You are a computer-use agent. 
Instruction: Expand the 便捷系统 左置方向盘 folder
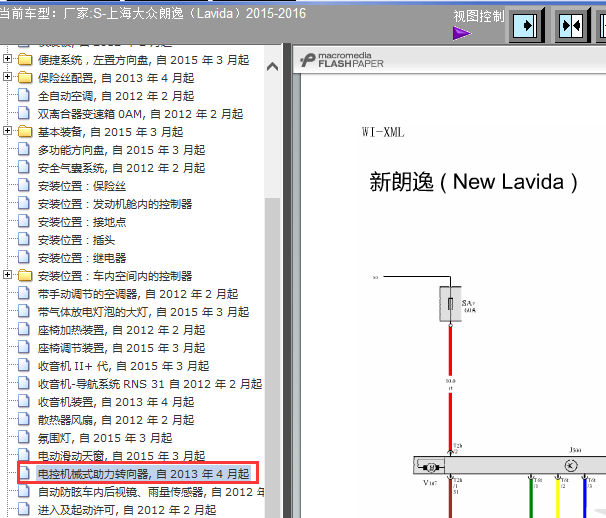[x=7, y=59]
